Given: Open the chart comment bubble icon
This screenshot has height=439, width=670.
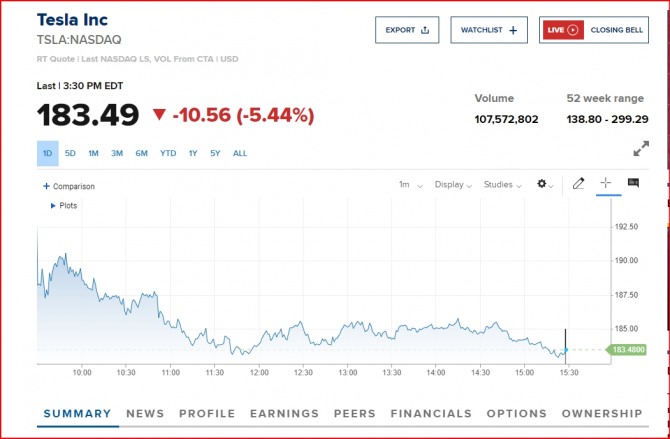Looking at the screenshot, I should point(633,183).
